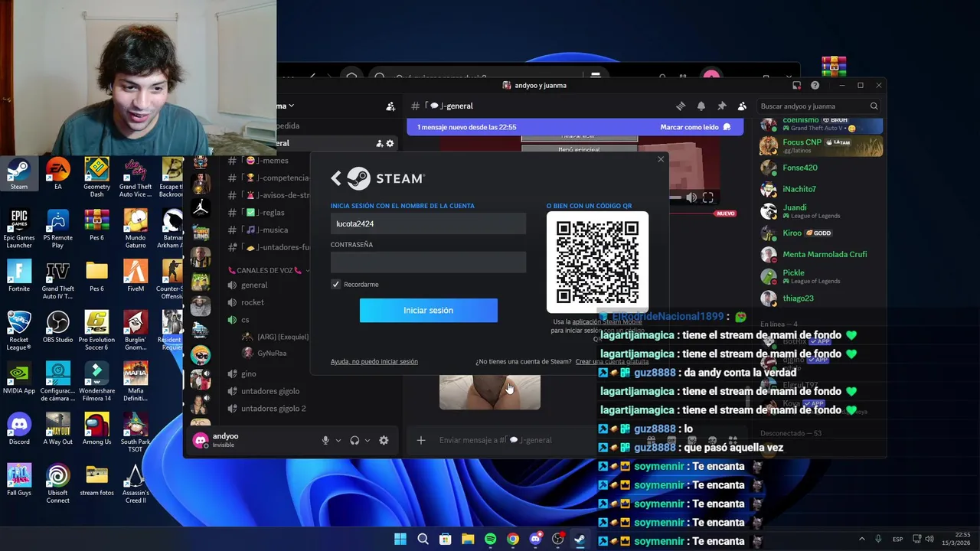Viewport: 980px width, 551px height.
Task: Open PS Remote Play desktop icon
Action: point(57,229)
